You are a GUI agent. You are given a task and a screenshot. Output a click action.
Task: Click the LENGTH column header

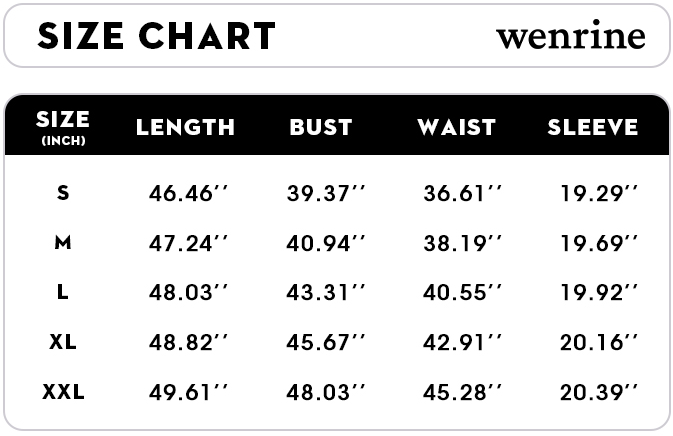186,127
